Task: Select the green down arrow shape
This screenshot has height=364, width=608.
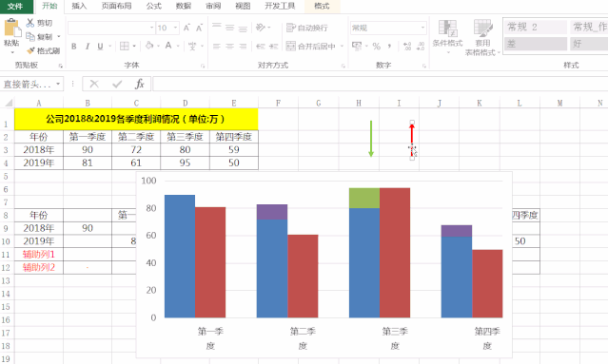Action: (371, 139)
